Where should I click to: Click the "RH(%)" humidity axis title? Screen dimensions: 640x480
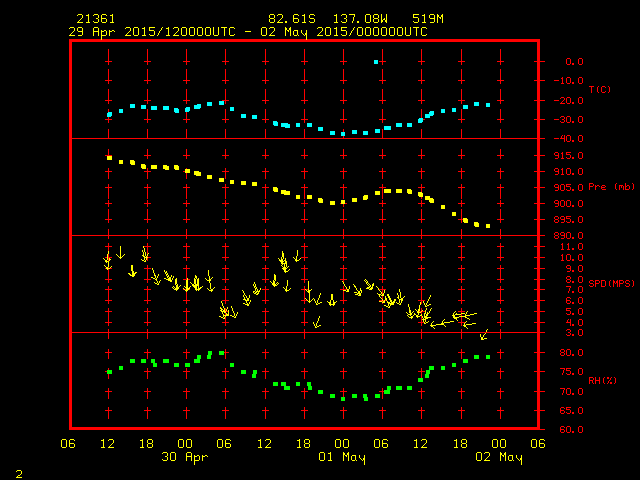(x=602, y=380)
